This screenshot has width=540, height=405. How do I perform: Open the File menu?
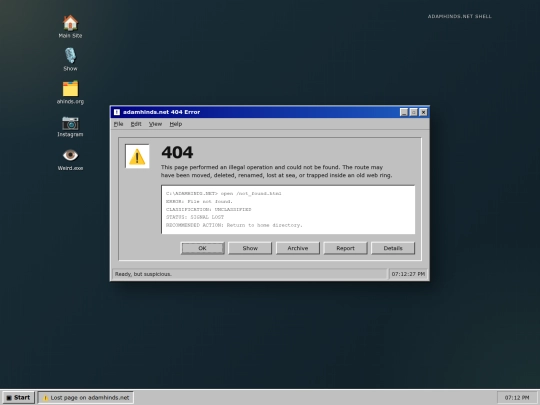click(118, 124)
